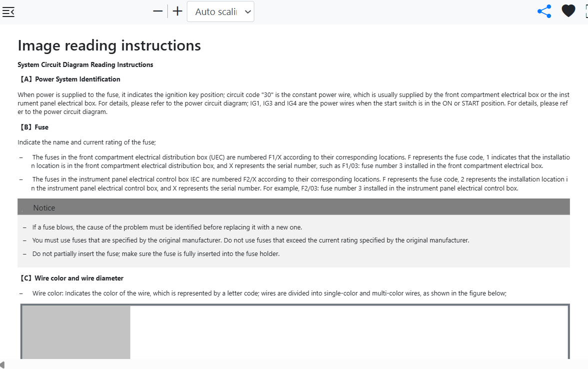
Task: Click 'If a fuse blows' notice line
Action: pos(167,227)
